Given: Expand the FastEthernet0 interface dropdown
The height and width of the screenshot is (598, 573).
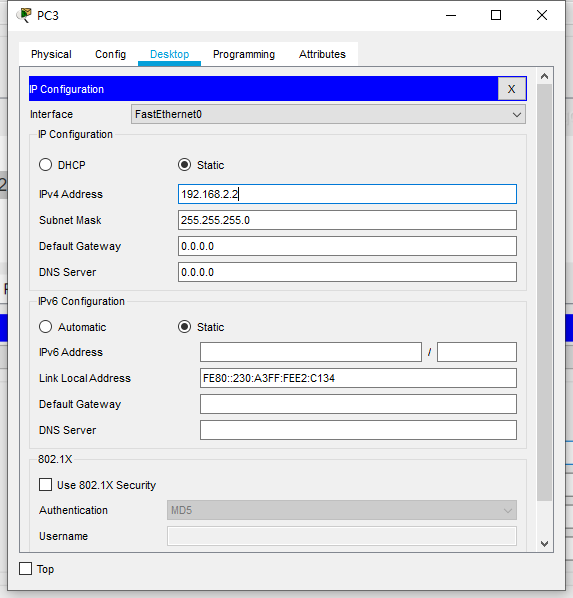Looking at the screenshot, I should tap(328, 114).
